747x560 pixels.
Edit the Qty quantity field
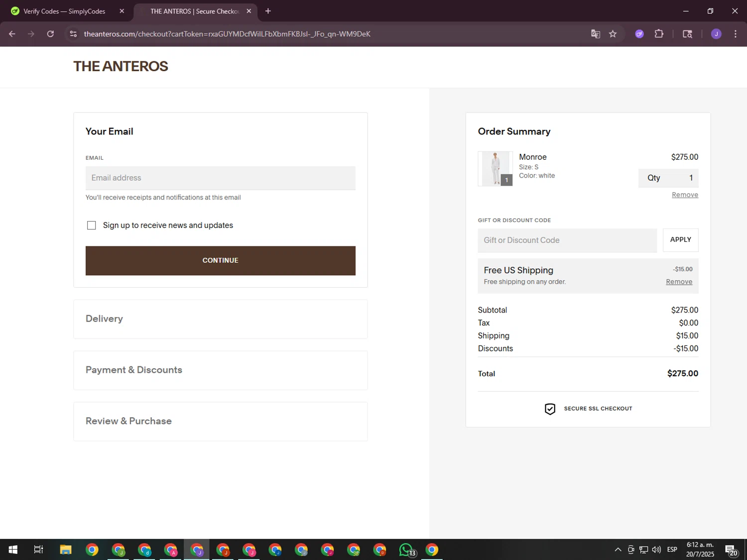click(x=668, y=178)
